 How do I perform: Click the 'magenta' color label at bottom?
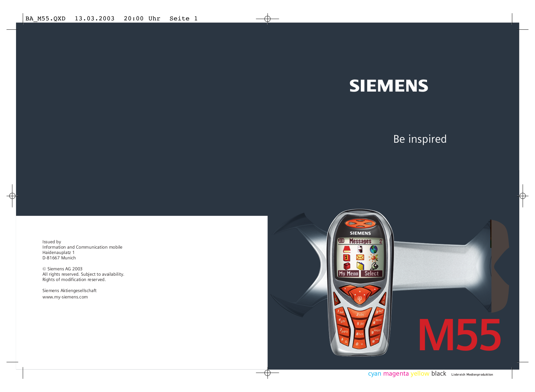point(396,374)
